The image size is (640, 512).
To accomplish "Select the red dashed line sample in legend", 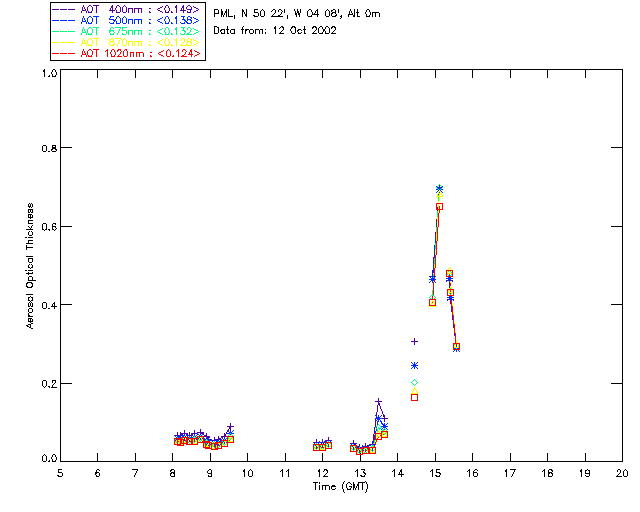I will point(64,53).
